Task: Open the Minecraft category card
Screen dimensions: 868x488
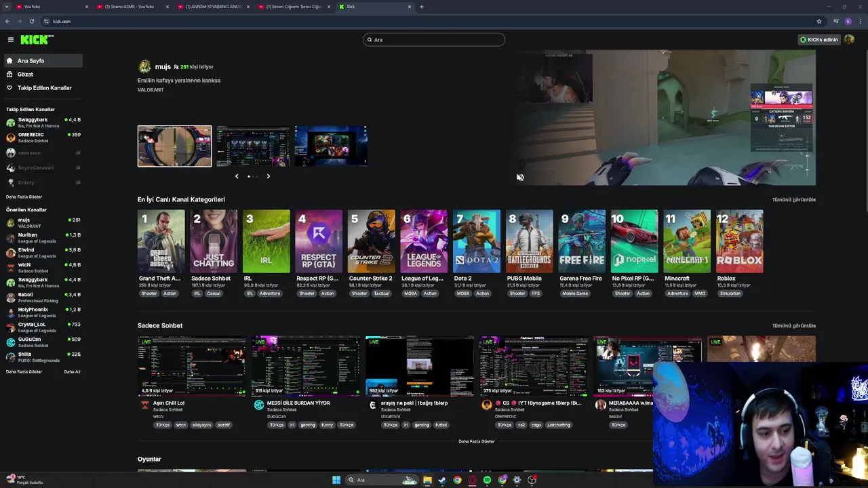Action: [687, 241]
